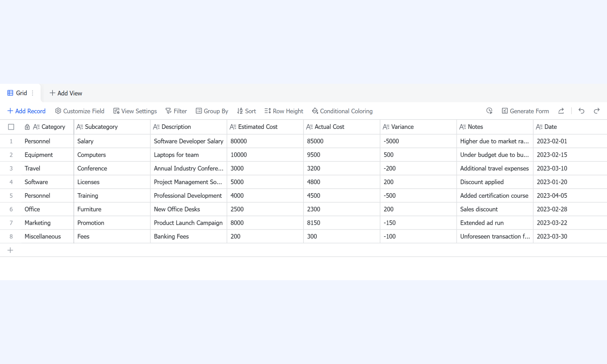The height and width of the screenshot is (364, 607).
Task: Open the Estimated Cost column header
Action: tap(265, 127)
